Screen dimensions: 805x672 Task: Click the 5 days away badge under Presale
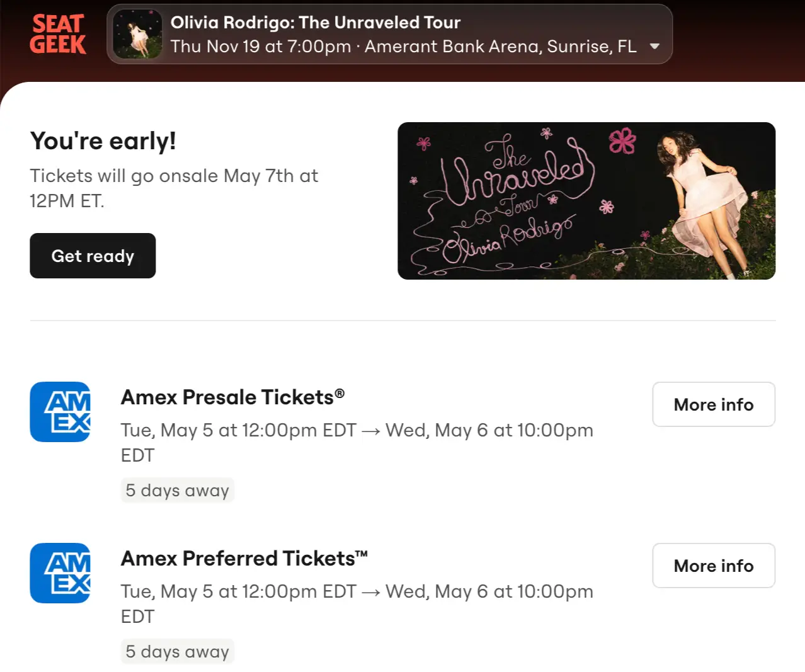pos(177,489)
